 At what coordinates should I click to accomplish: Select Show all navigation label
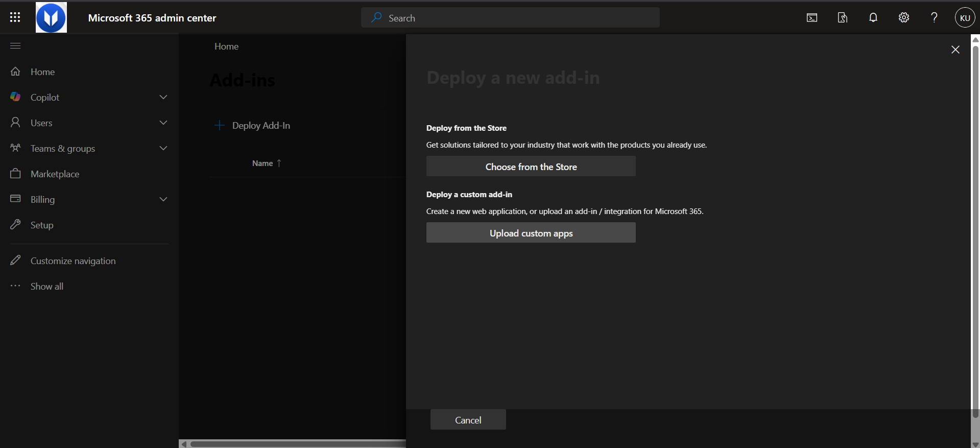pyautogui.click(x=47, y=286)
